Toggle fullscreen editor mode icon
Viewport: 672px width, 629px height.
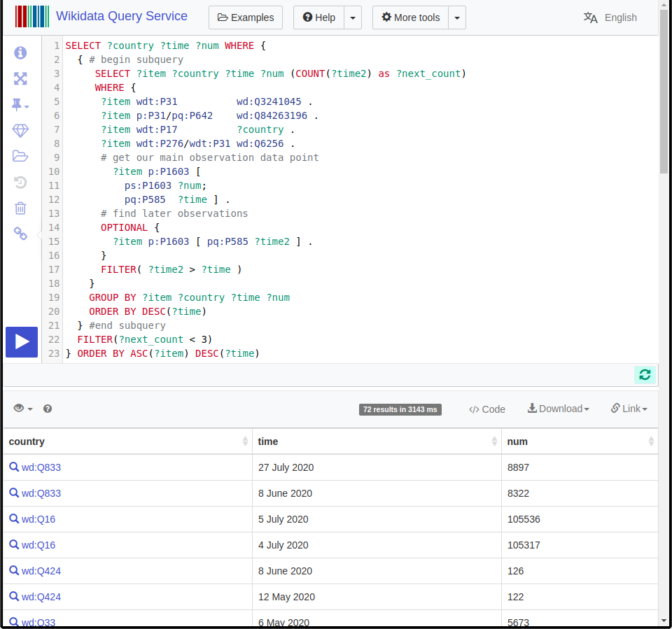tap(20, 78)
